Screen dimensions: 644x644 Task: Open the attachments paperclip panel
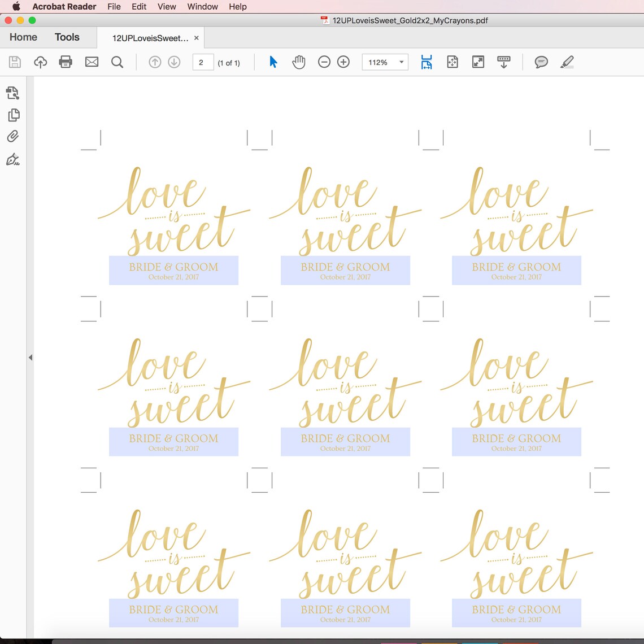coord(12,136)
